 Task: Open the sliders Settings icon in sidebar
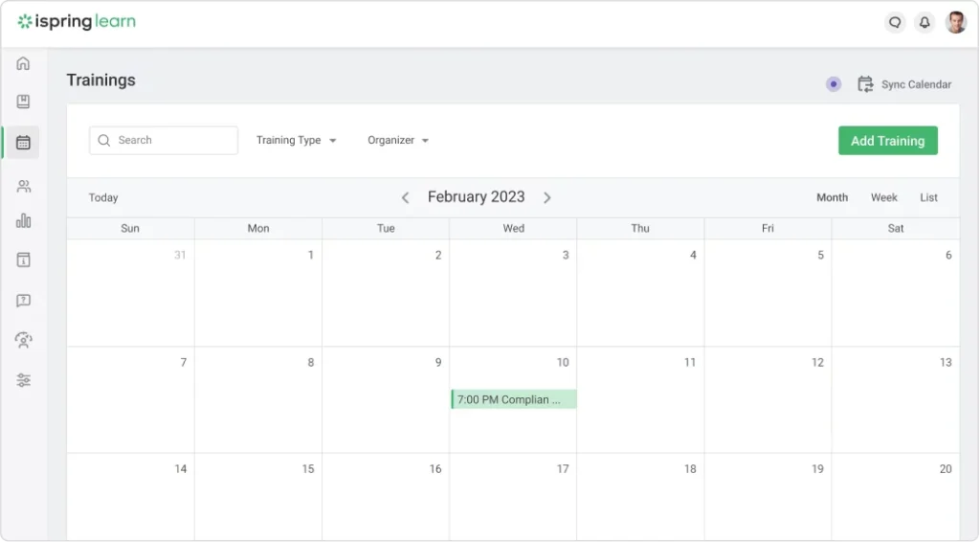coord(24,380)
